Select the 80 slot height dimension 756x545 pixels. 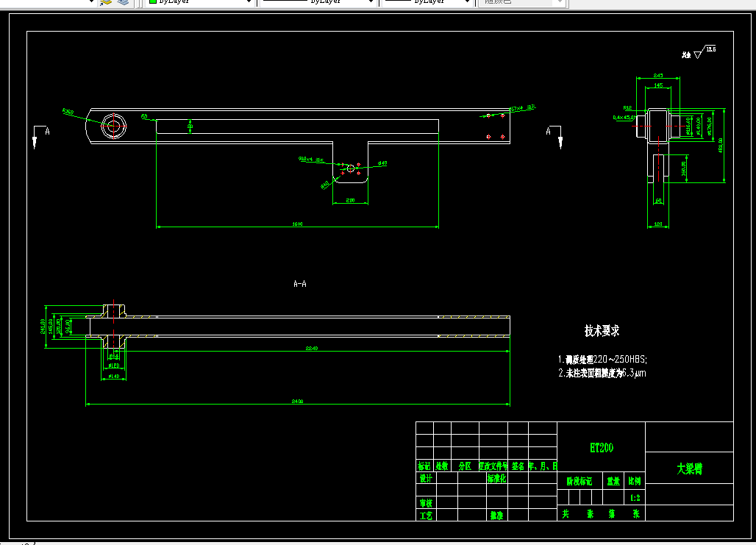tap(190, 127)
